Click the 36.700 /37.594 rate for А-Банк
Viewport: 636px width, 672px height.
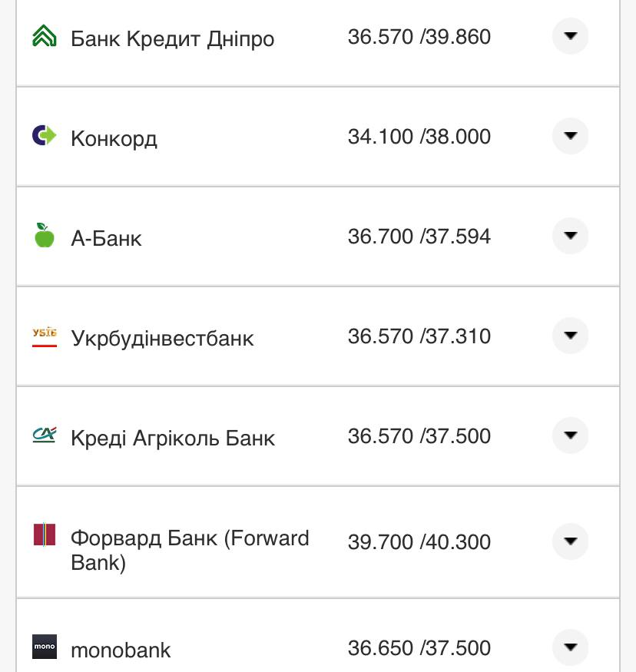click(x=420, y=237)
